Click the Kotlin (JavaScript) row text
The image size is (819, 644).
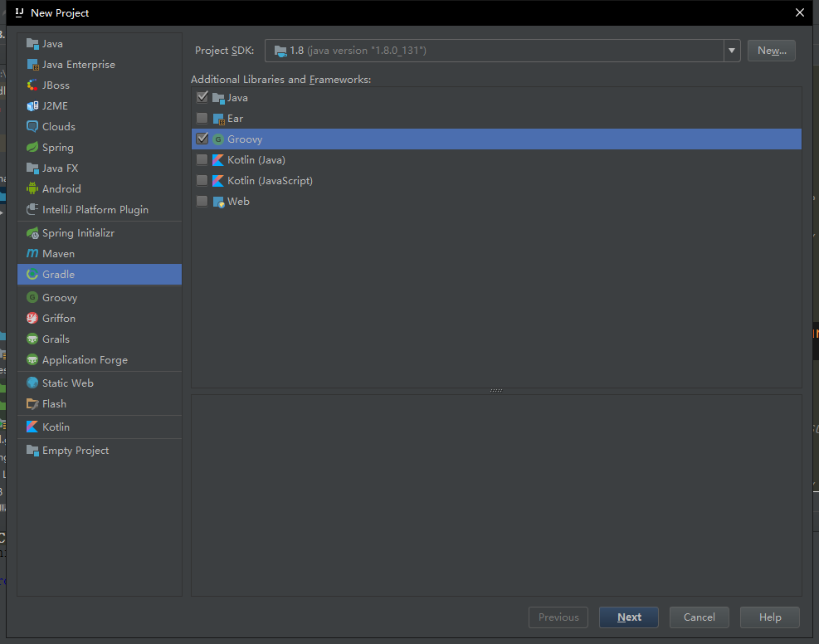pyautogui.click(x=270, y=181)
